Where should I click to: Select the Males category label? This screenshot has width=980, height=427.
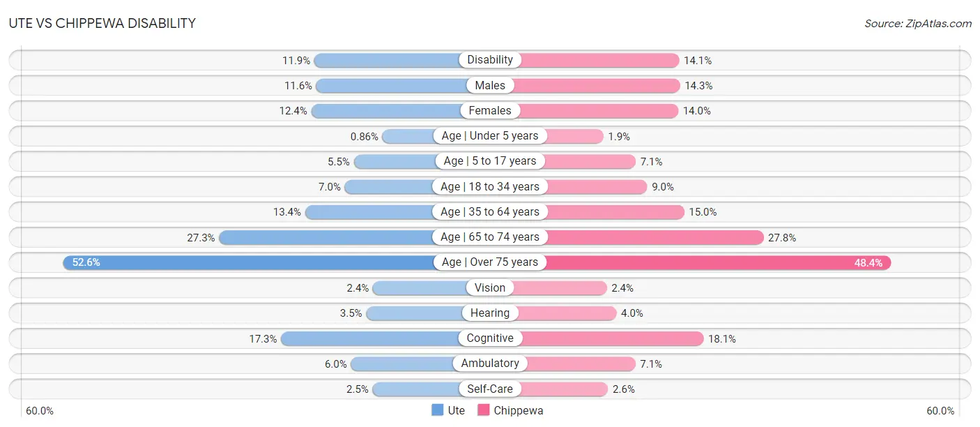[490, 85]
